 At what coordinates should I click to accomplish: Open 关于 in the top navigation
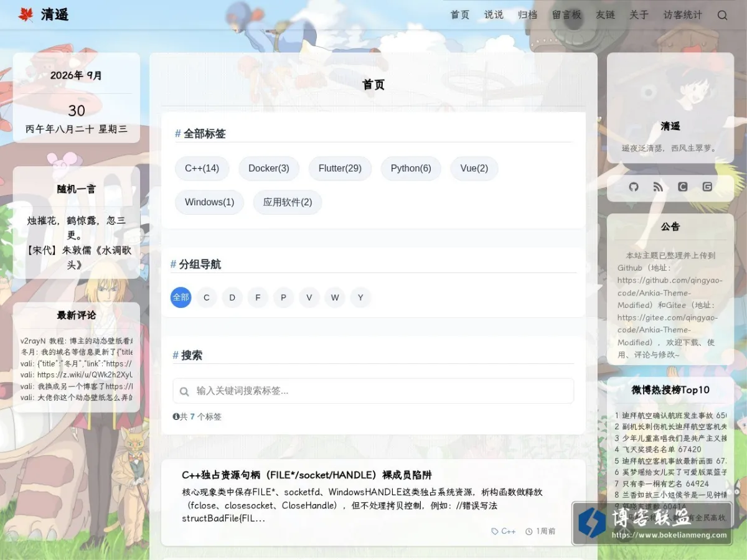pyautogui.click(x=639, y=15)
